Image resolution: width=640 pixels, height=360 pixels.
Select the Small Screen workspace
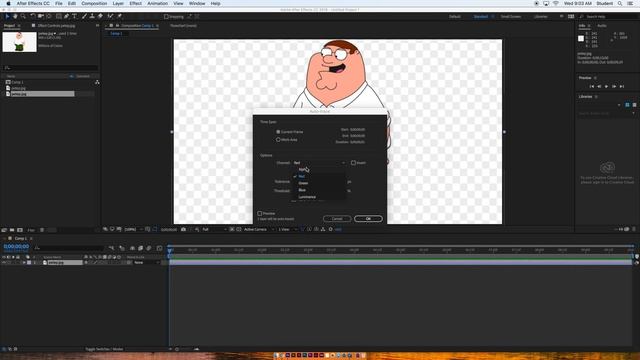511,17
